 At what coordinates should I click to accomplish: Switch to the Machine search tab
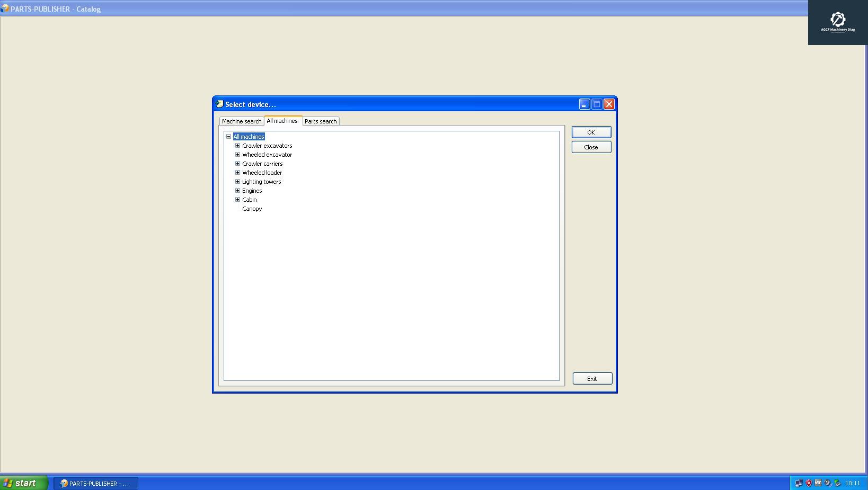[241, 121]
